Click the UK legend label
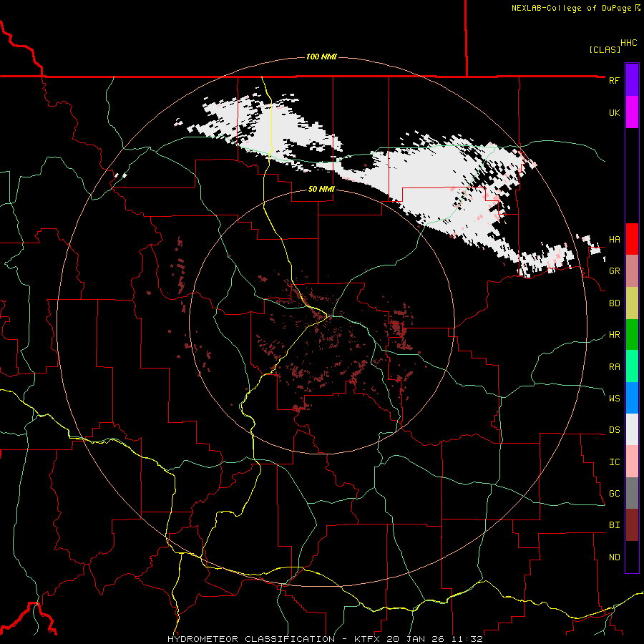644x644 pixels. (x=614, y=112)
